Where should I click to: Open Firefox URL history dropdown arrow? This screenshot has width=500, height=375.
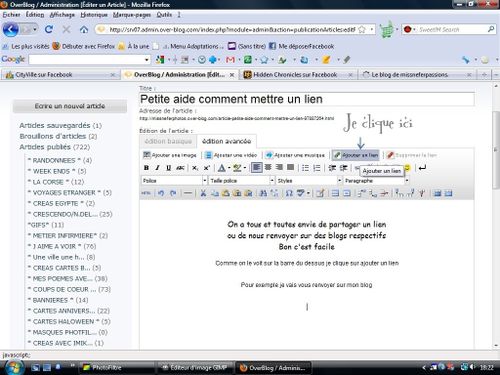click(x=371, y=29)
